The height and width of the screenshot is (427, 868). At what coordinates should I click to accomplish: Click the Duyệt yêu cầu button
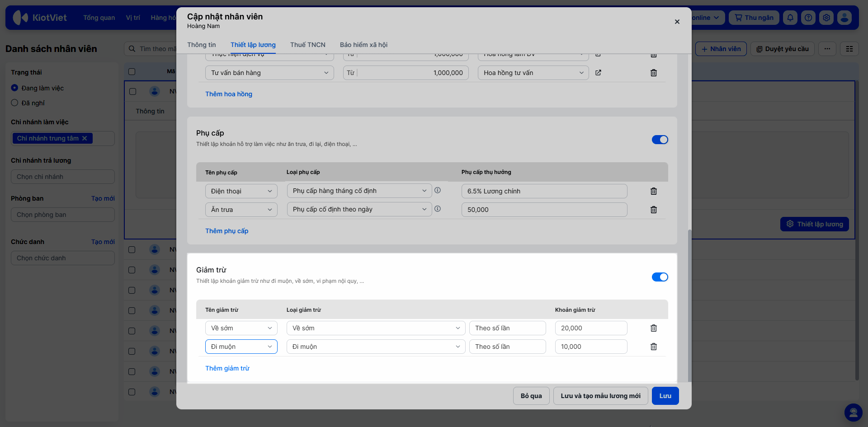pyautogui.click(x=783, y=49)
